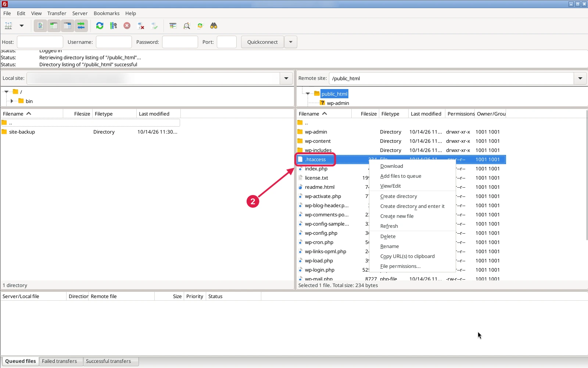Toggle processing of the transfer queue
The height and width of the screenshot is (368, 588).
pyautogui.click(x=114, y=26)
